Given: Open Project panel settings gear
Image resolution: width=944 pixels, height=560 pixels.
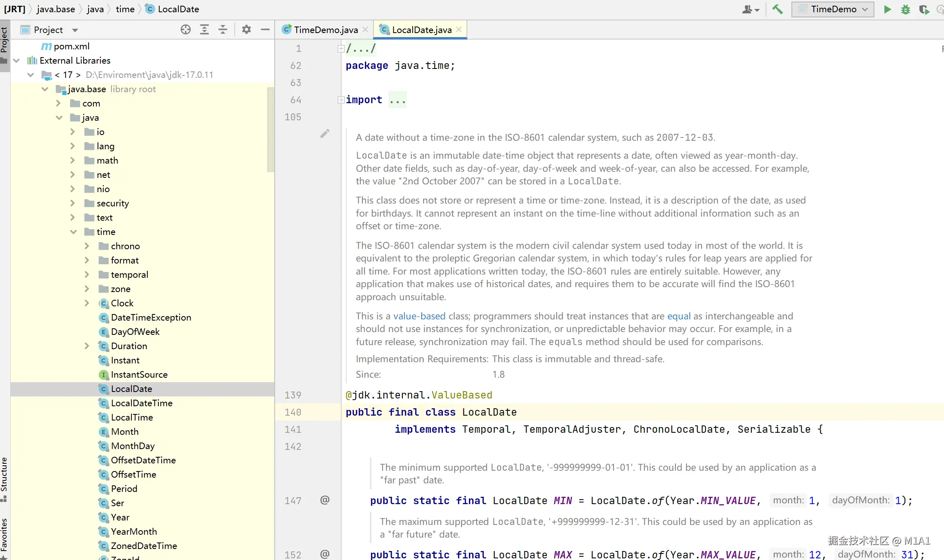Looking at the screenshot, I should [246, 29].
